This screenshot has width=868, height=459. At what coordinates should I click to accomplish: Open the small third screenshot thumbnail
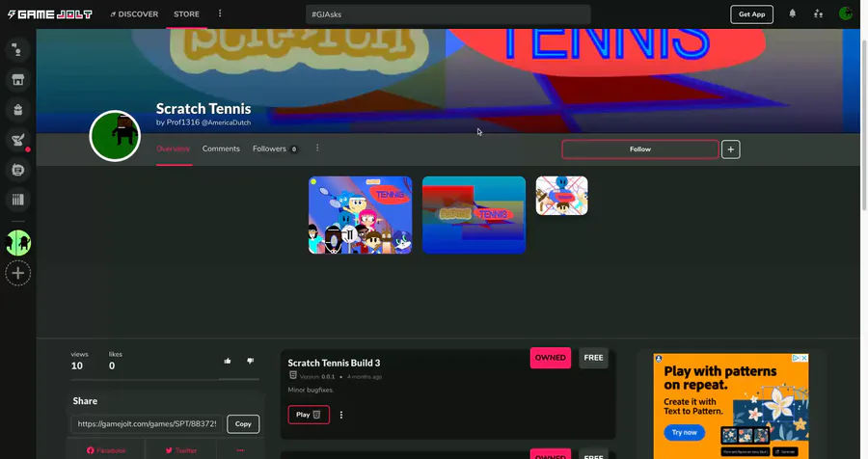[562, 196]
